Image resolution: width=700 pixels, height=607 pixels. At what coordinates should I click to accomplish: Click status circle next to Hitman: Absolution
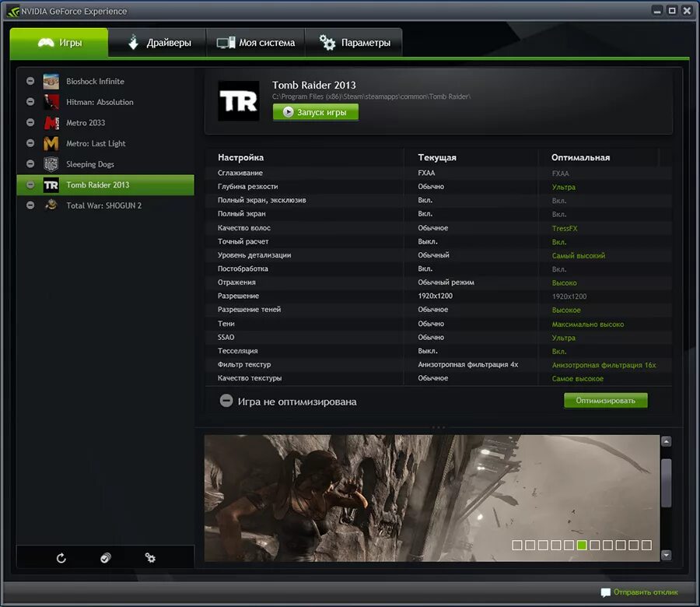tap(30, 102)
